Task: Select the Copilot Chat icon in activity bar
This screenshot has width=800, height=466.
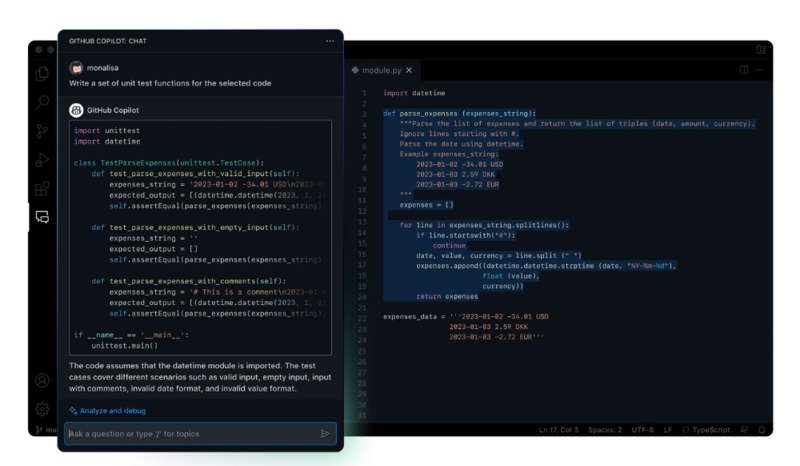Action: pos(42,217)
